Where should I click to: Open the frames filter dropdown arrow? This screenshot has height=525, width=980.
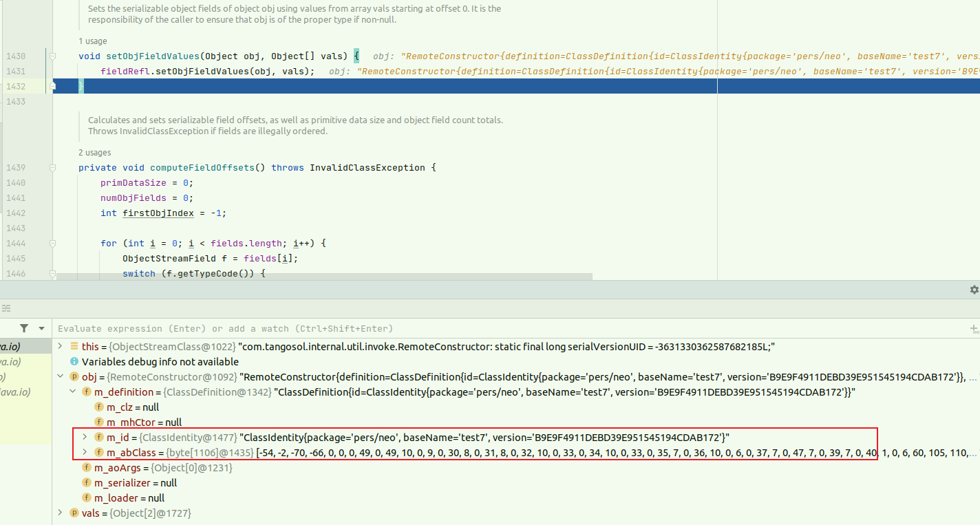pyautogui.click(x=41, y=328)
